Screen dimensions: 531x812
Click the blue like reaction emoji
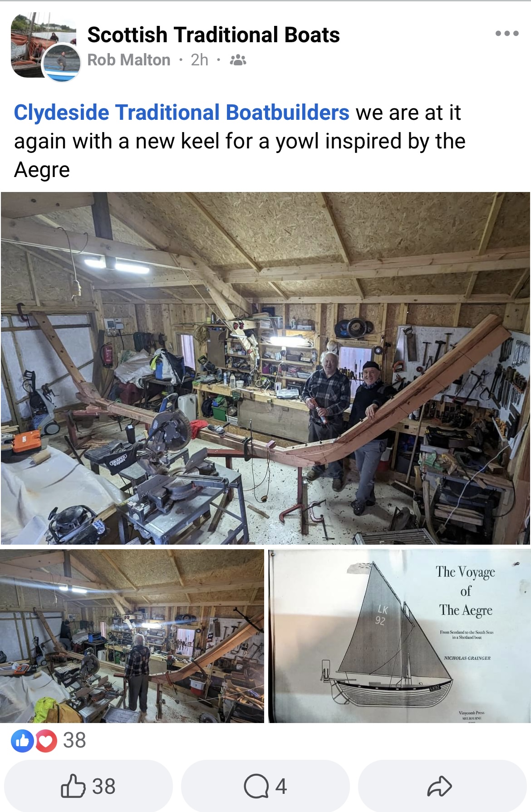tap(22, 741)
